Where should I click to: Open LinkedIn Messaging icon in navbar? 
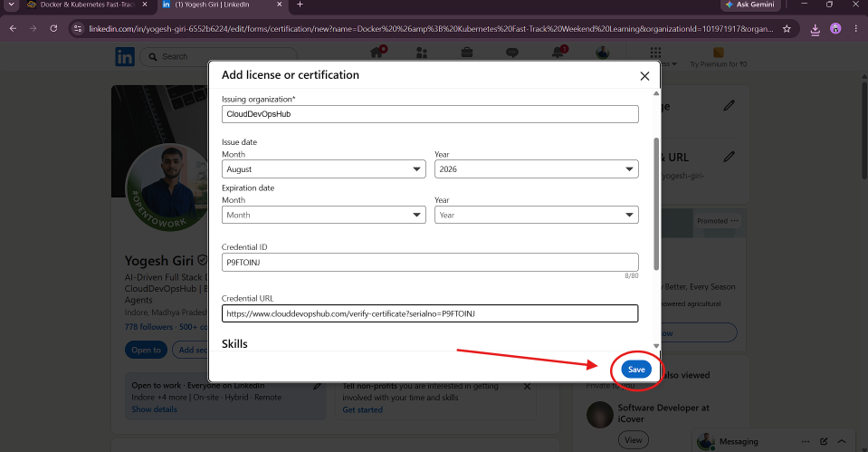tap(512, 53)
